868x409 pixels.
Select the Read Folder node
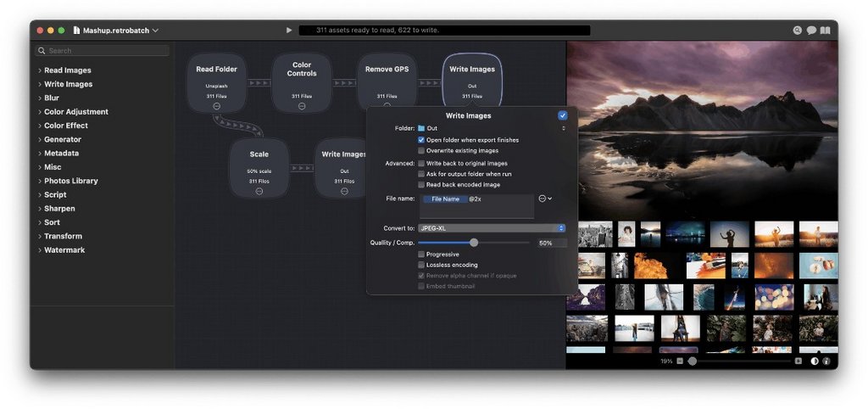216,82
